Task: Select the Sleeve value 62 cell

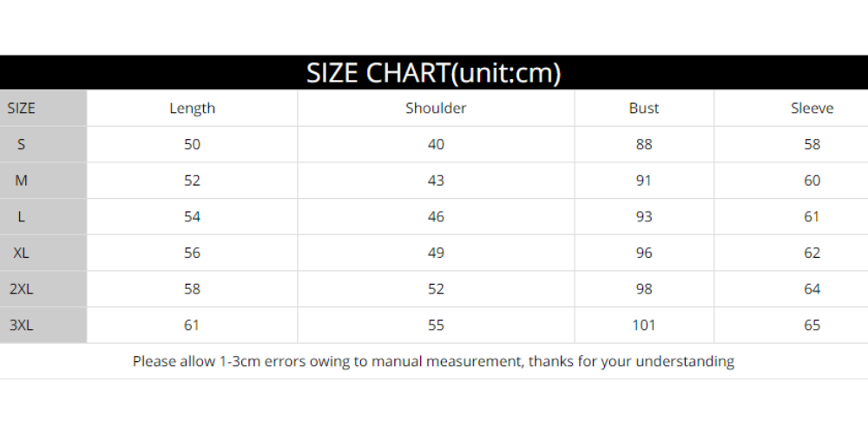Action: [812, 253]
